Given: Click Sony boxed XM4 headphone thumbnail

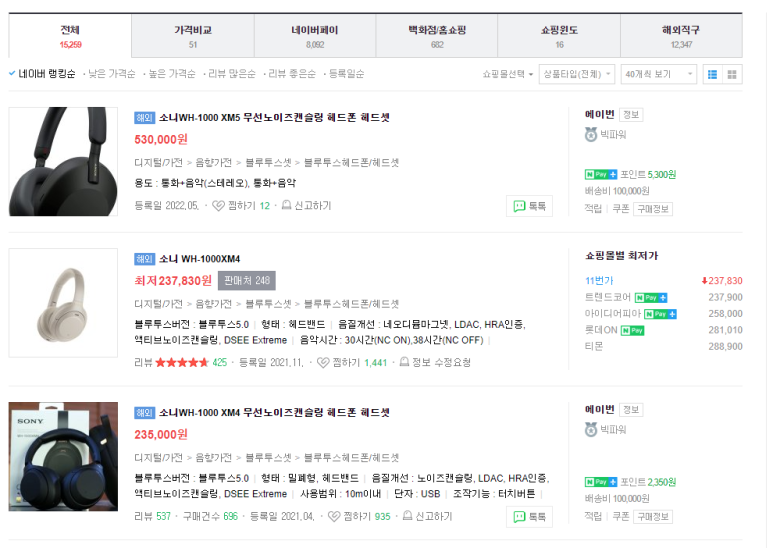Looking at the screenshot, I should [x=63, y=457].
